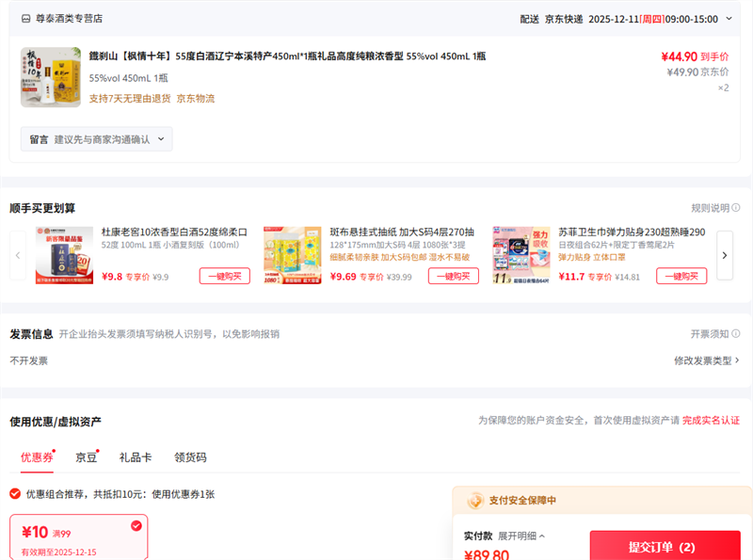Viewport: 753px width, 560px height.
Task: Open the 完成实名认证 link
Action: 711,420
